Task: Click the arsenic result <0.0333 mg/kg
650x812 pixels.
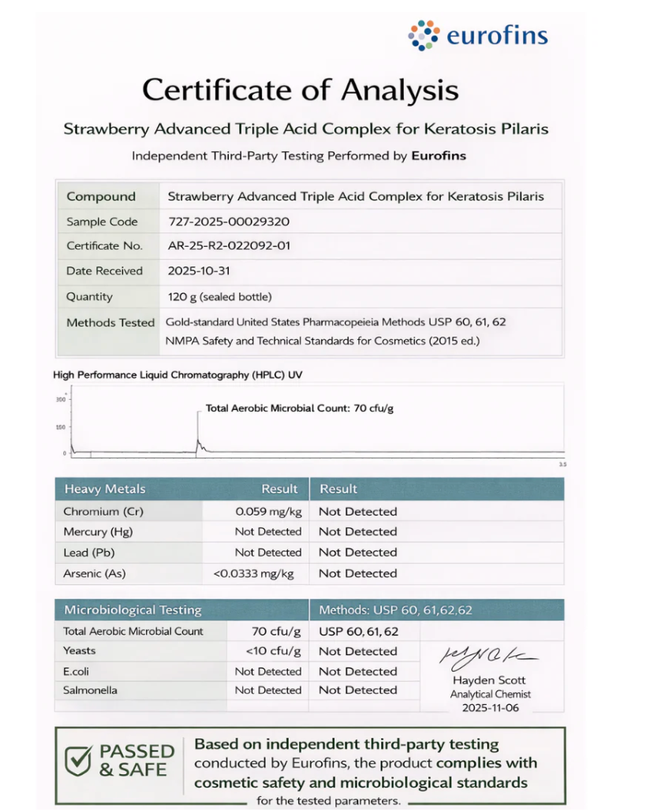Action: point(253,574)
